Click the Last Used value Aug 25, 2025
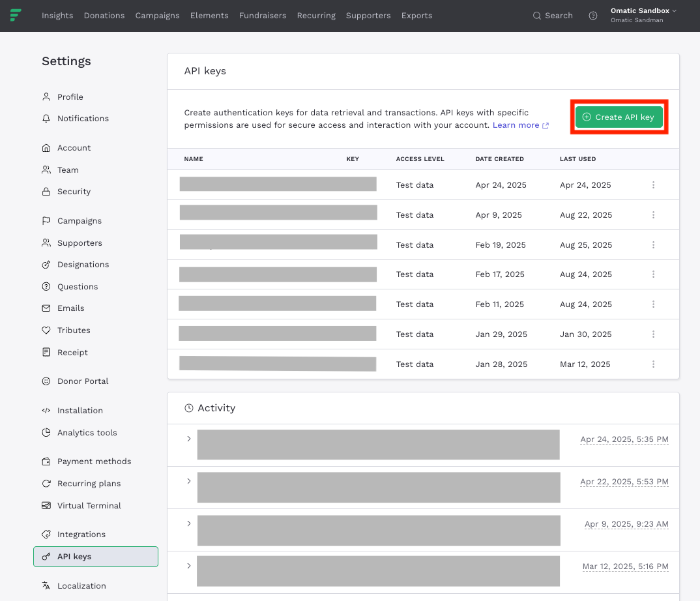The image size is (700, 601). point(586,244)
